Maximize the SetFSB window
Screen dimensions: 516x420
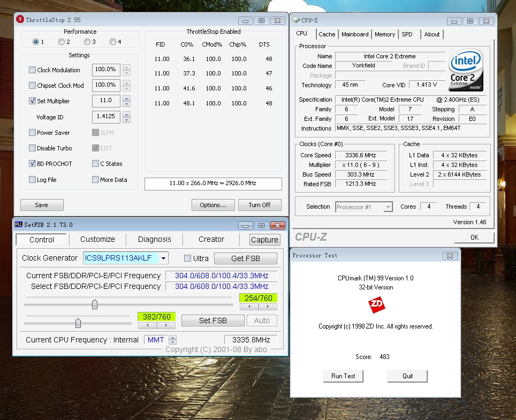click(x=261, y=225)
